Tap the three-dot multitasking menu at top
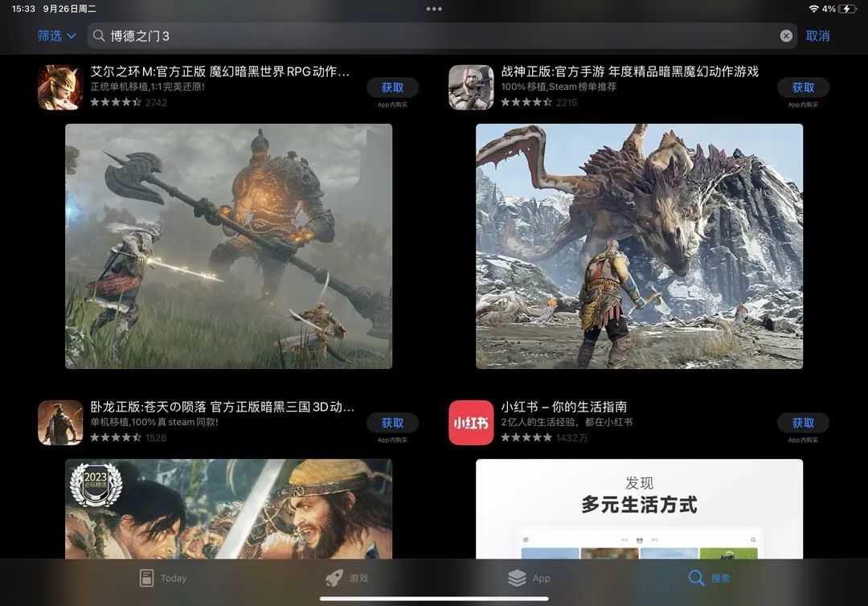Viewport: 868px width, 606px height. pyautogui.click(x=434, y=9)
